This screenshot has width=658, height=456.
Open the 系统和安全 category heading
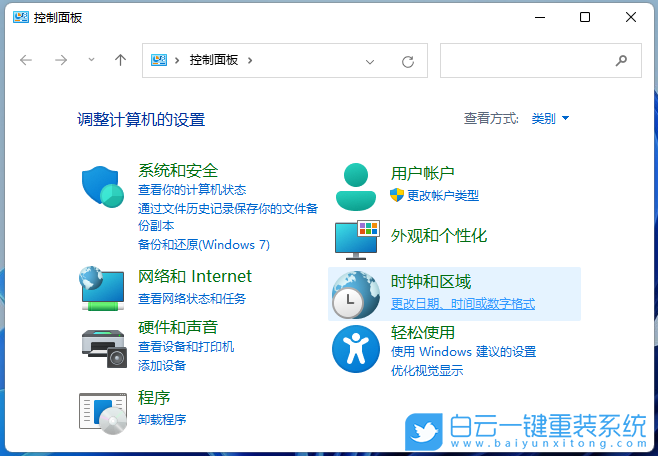click(x=178, y=170)
